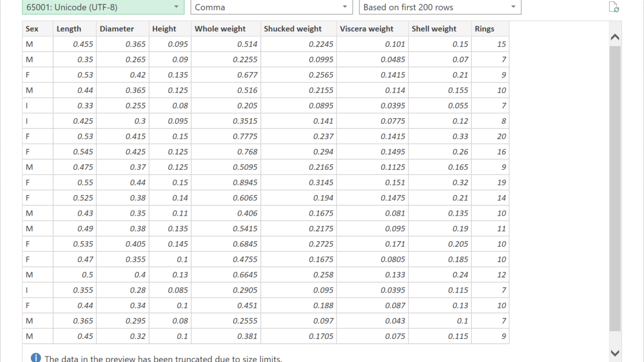Image resolution: width=644 pixels, height=362 pixels.
Task: Click the Whole weight value 0.2905
Action: pyautogui.click(x=225, y=290)
